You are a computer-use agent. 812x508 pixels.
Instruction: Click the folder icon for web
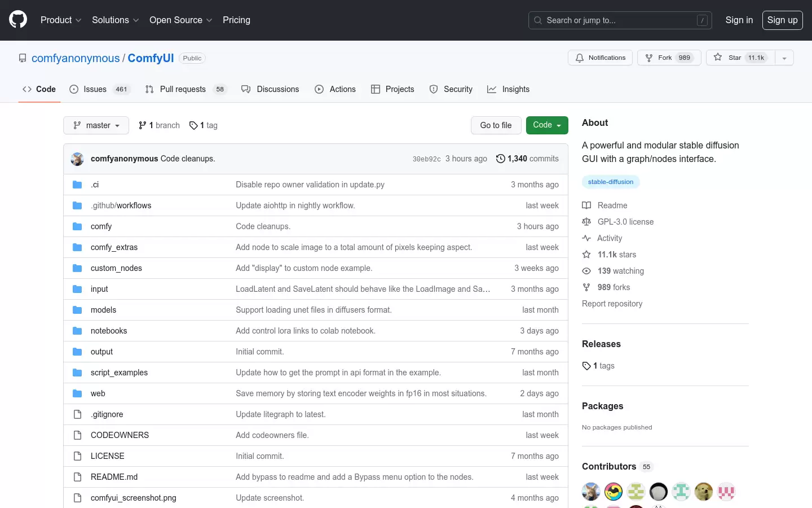(x=77, y=393)
